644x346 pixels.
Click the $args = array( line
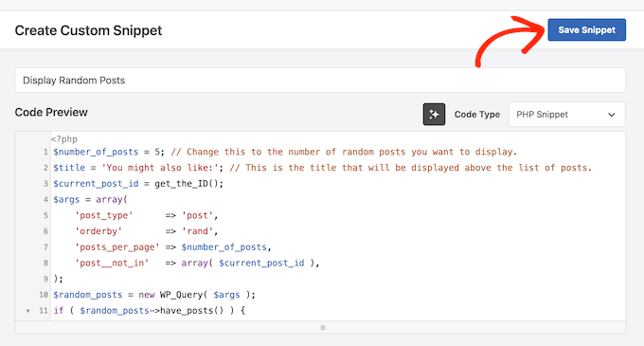tap(90, 200)
